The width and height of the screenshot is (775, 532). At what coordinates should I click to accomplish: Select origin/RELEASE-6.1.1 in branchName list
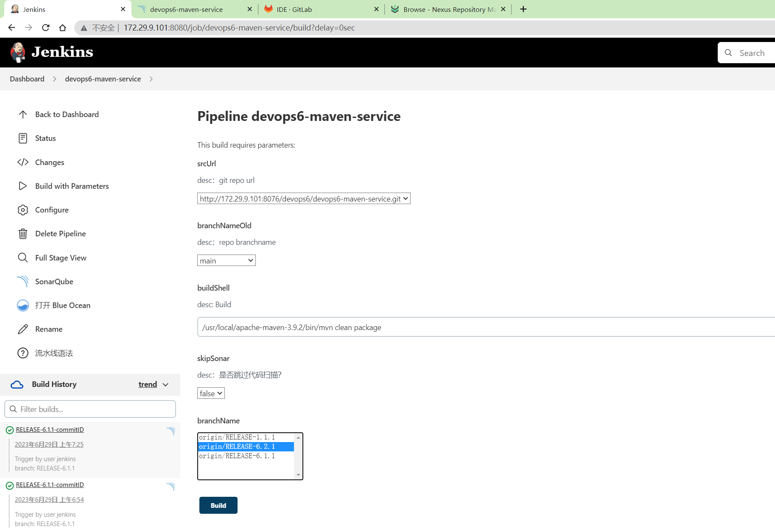[x=246, y=456]
